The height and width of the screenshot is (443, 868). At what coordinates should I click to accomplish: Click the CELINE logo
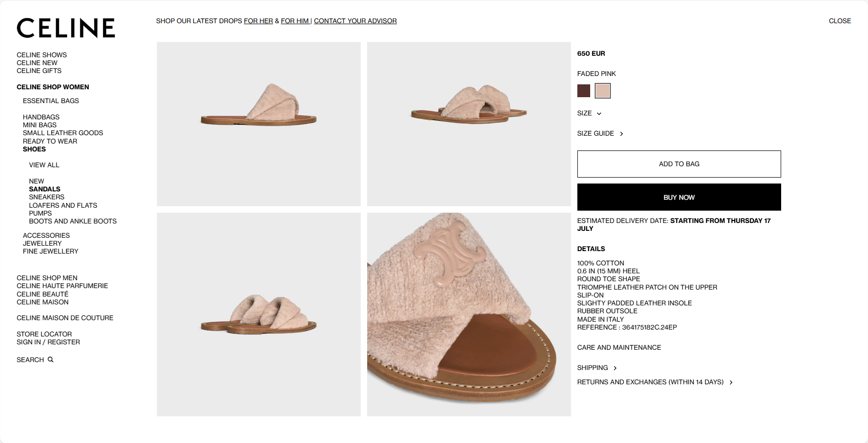[66, 28]
